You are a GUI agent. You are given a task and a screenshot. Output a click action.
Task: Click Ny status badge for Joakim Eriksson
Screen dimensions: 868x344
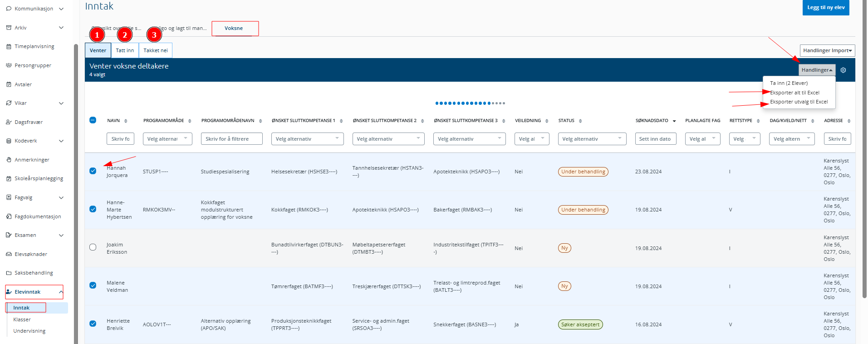point(564,248)
